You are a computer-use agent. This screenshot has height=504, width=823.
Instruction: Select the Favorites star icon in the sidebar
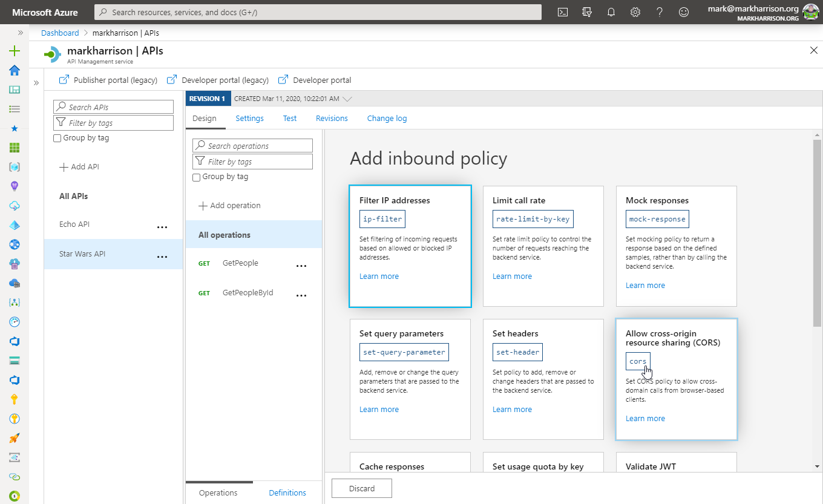click(x=15, y=128)
